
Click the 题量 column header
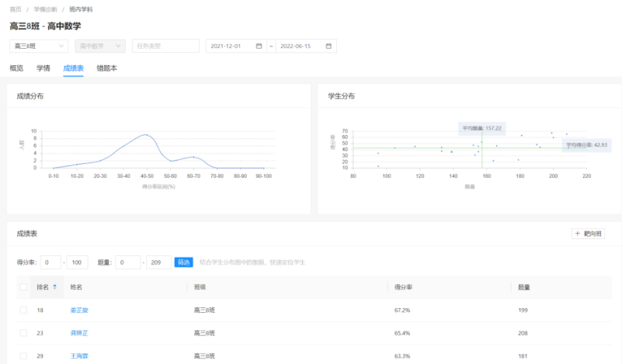click(x=523, y=286)
